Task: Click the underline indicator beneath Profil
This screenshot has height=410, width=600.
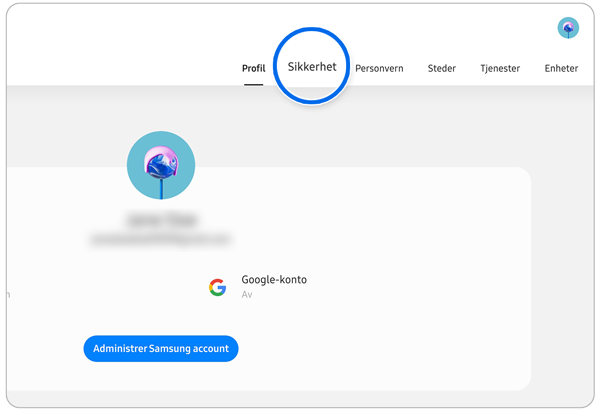Action: (x=253, y=84)
